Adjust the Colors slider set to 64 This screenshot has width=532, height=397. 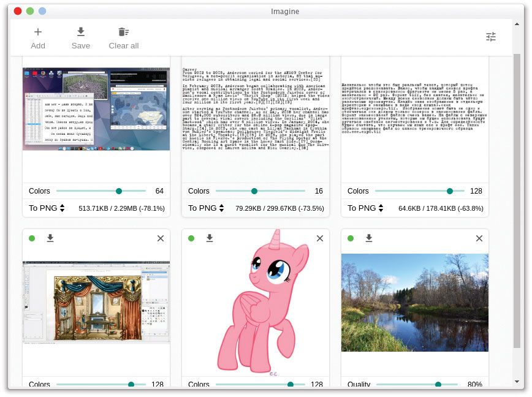pos(120,191)
